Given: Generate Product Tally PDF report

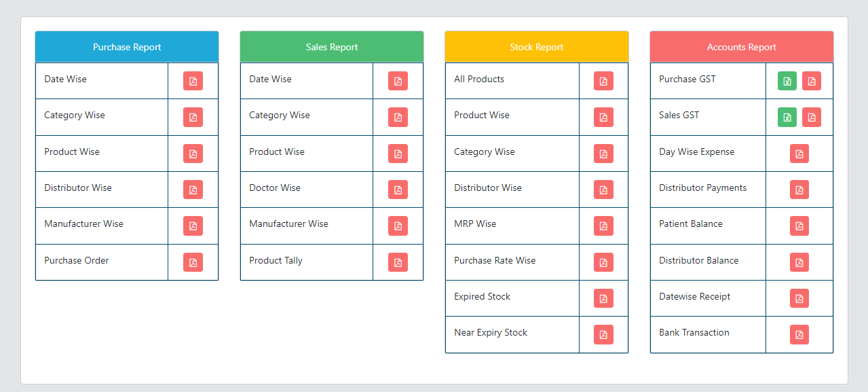Looking at the screenshot, I should coord(398,262).
